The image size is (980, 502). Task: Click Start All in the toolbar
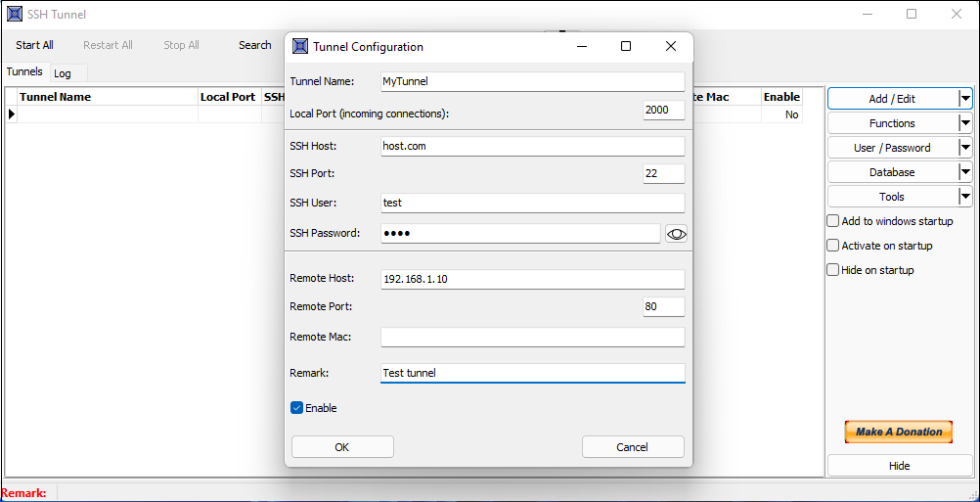coord(35,45)
